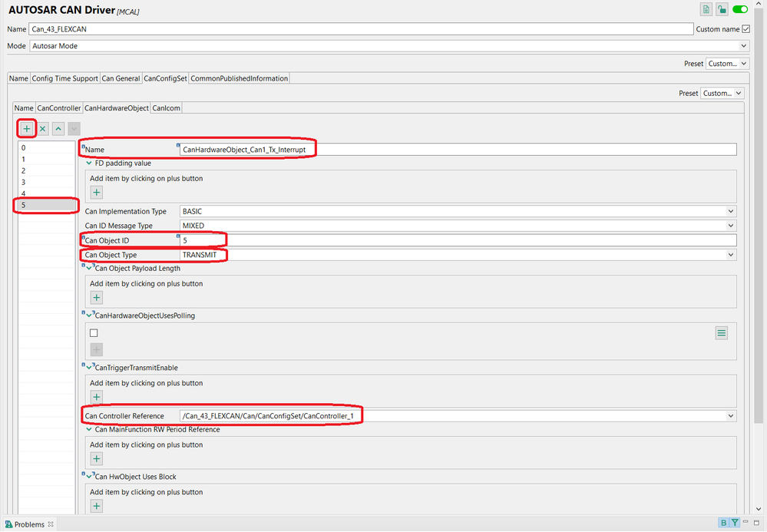
Task: Collapse the Can Object Payload Length section
Action: click(89, 269)
